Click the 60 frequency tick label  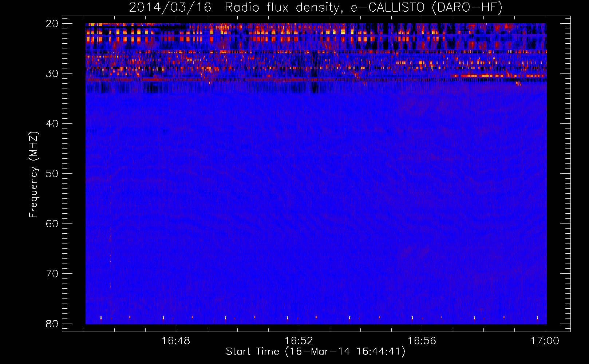tap(52, 223)
